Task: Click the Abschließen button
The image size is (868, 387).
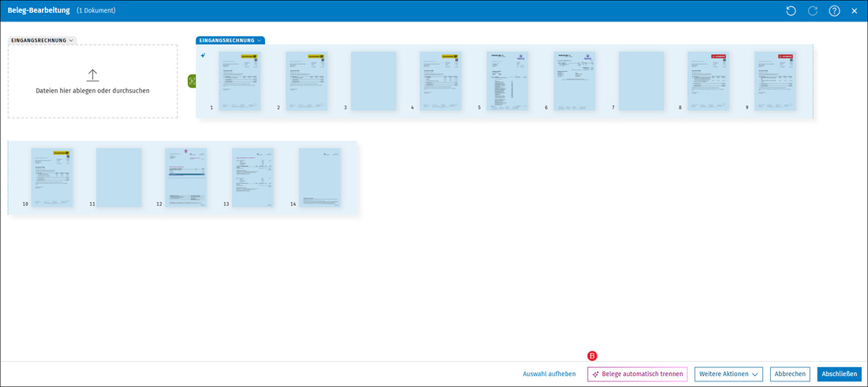Action: pyautogui.click(x=840, y=374)
